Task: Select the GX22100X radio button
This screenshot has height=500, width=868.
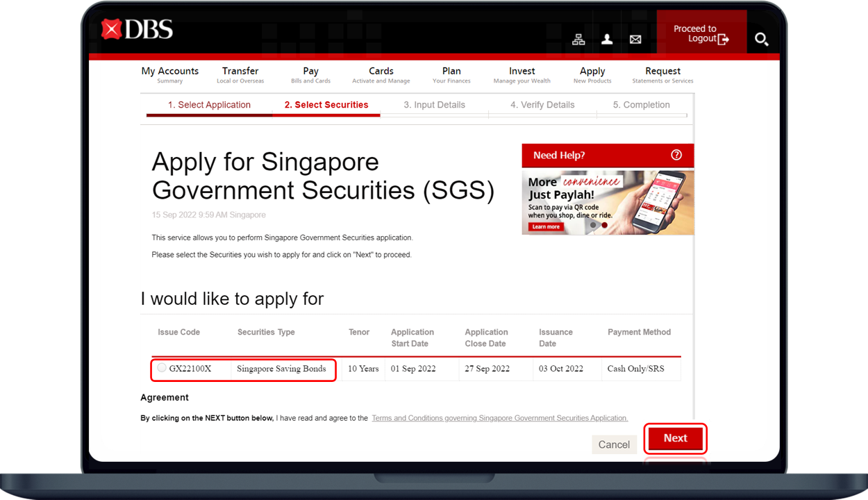Action: 162,368
